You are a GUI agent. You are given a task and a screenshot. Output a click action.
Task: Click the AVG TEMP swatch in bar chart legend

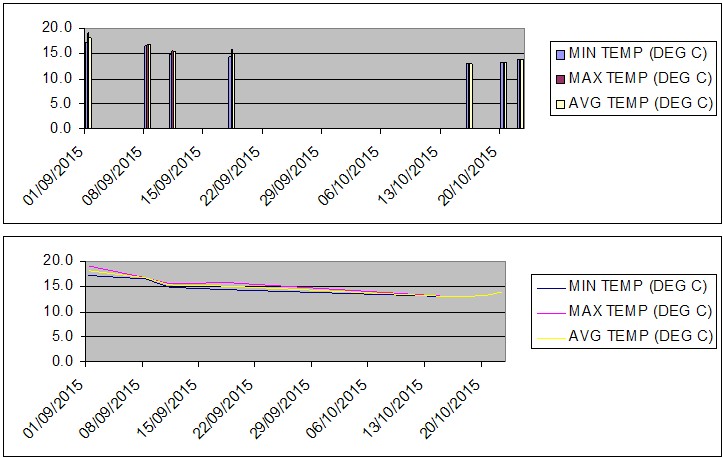point(560,101)
